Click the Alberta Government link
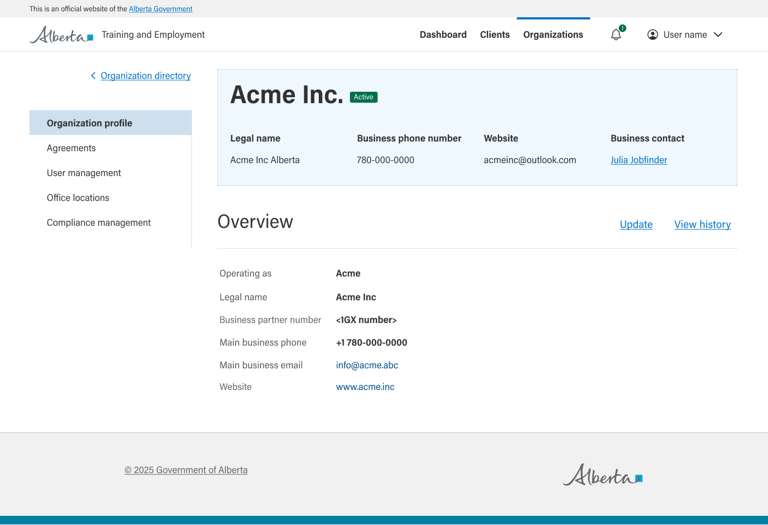Viewport: 768px width, 525px height. [161, 9]
